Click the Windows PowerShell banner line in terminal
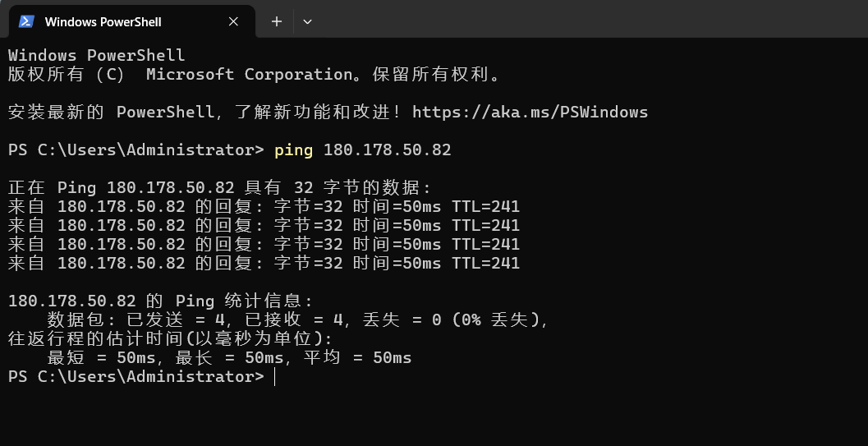Image resolution: width=868 pixels, height=446 pixels. point(96,55)
